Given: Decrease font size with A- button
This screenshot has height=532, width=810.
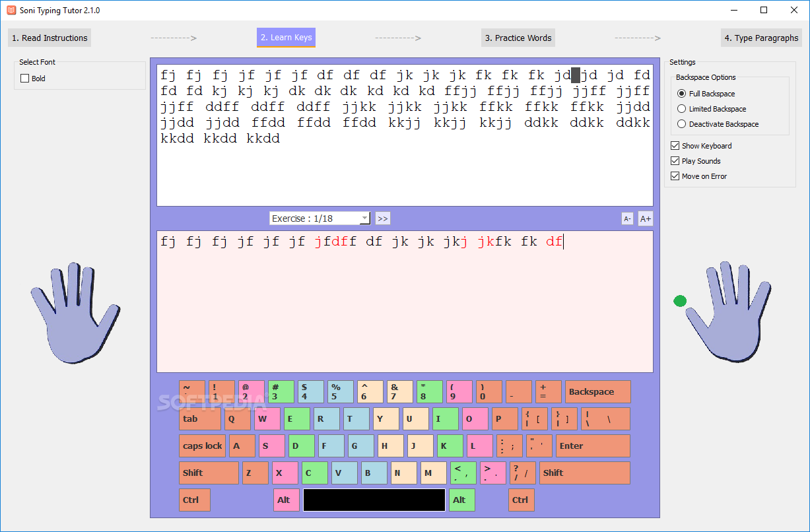Looking at the screenshot, I should click(x=627, y=218).
